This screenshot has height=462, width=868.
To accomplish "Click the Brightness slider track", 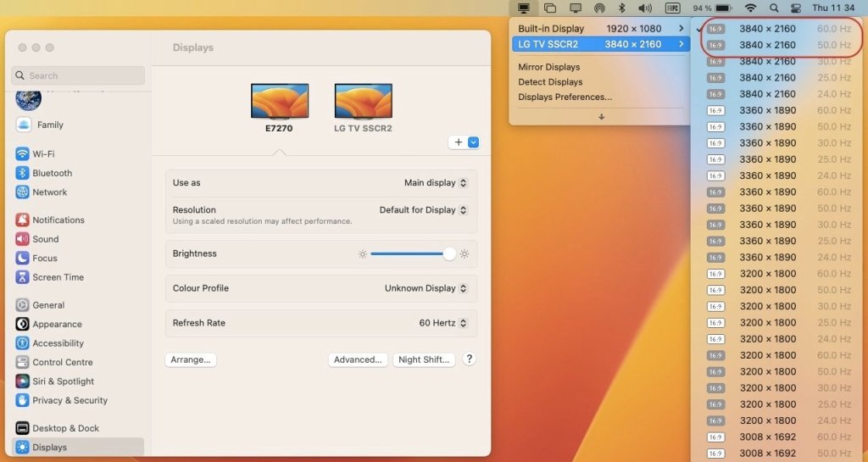I will (407, 253).
